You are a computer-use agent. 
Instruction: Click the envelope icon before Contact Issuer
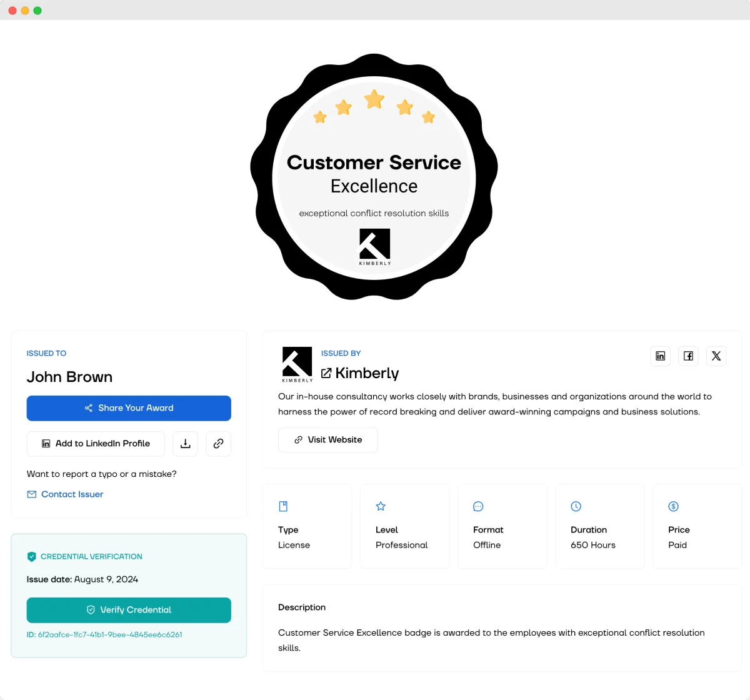pyautogui.click(x=31, y=494)
